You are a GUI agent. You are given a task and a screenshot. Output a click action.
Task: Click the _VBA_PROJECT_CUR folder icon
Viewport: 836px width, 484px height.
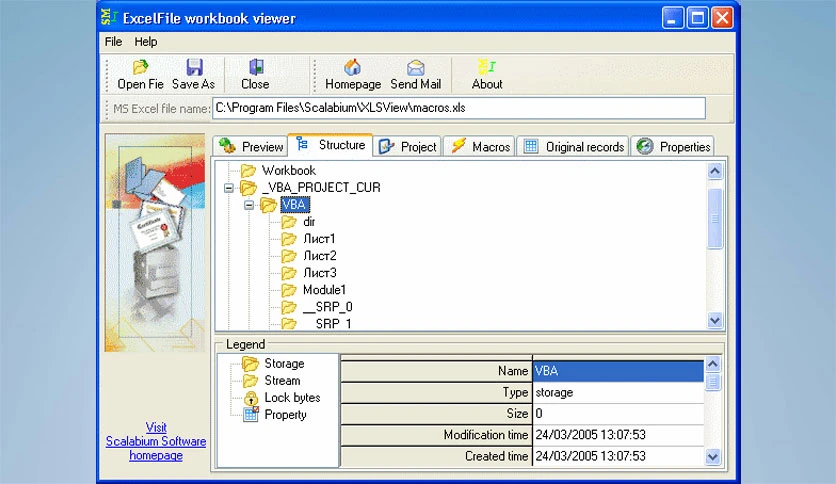tap(248, 188)
